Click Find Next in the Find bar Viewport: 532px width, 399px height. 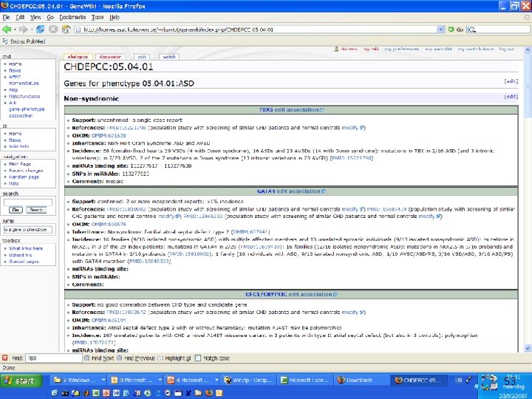tap(99, 358)
